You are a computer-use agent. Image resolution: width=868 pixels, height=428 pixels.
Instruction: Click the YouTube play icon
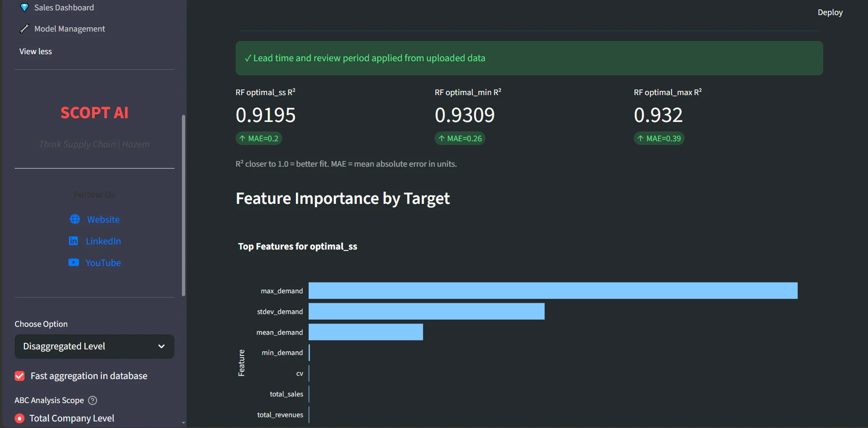tap(74, 263)
